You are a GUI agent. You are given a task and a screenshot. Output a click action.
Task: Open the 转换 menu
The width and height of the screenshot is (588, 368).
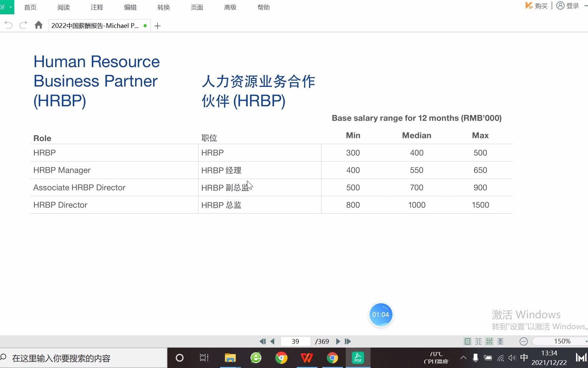(164, 7)
